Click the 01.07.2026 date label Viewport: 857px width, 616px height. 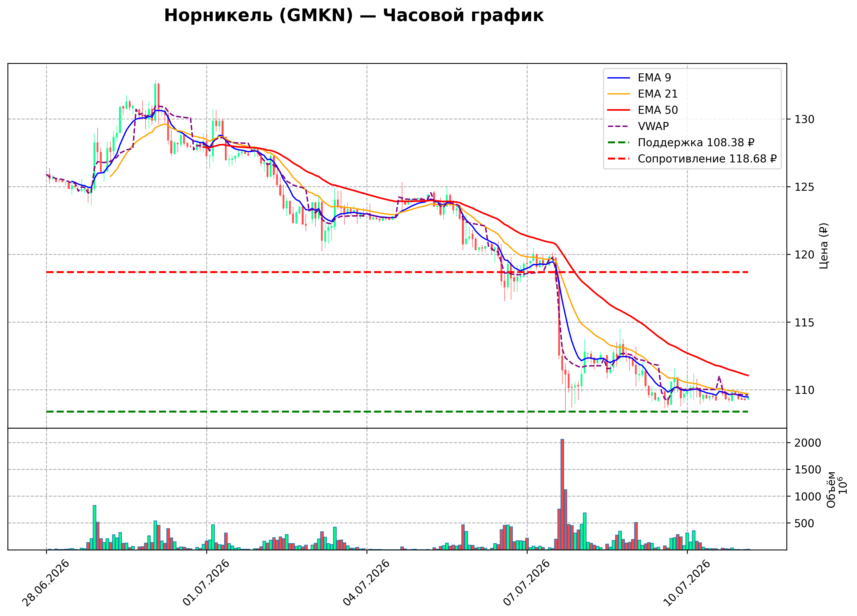coord(206,583)
